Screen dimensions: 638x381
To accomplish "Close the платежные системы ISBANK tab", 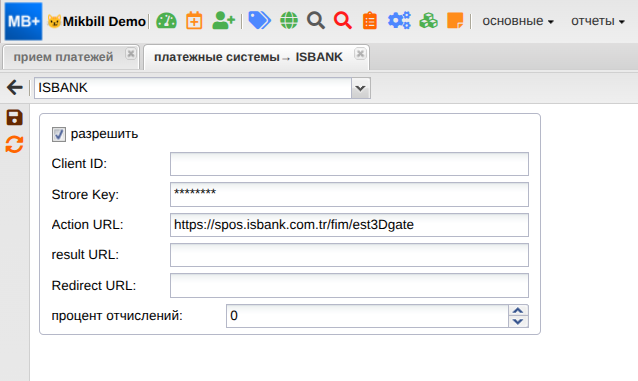I will click(360, 53).
